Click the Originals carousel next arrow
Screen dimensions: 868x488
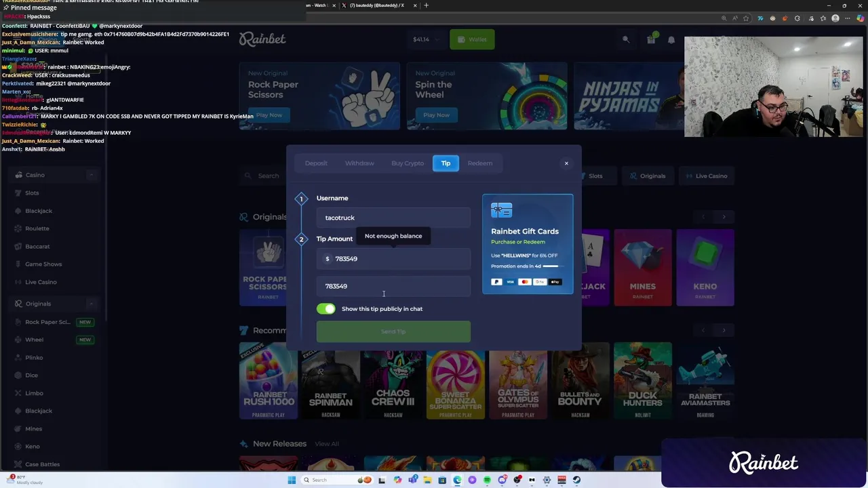(724, 217)
